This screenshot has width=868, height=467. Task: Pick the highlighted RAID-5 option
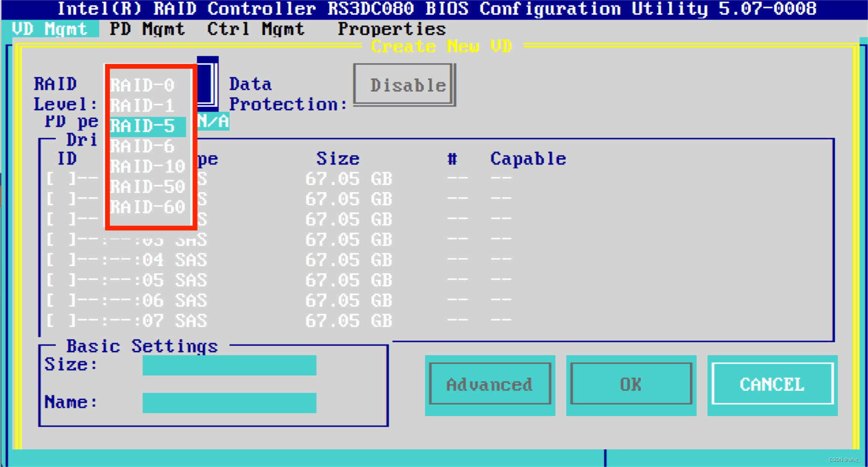pos(148,126)
